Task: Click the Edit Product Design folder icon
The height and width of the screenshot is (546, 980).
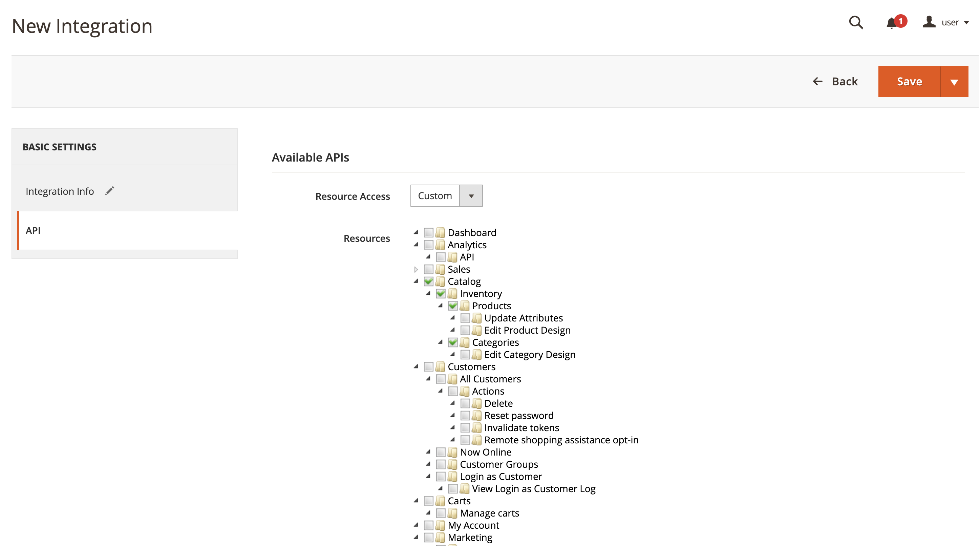Action: (477, 330)
